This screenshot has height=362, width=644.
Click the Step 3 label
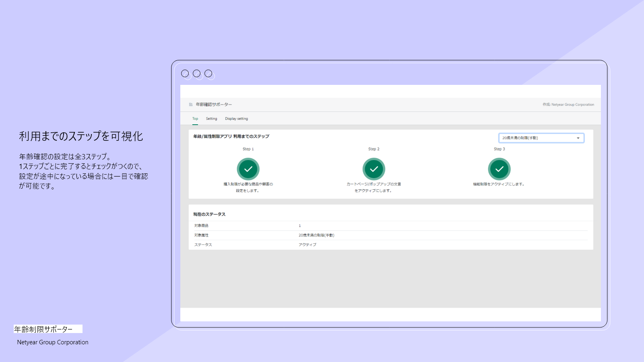500,149
